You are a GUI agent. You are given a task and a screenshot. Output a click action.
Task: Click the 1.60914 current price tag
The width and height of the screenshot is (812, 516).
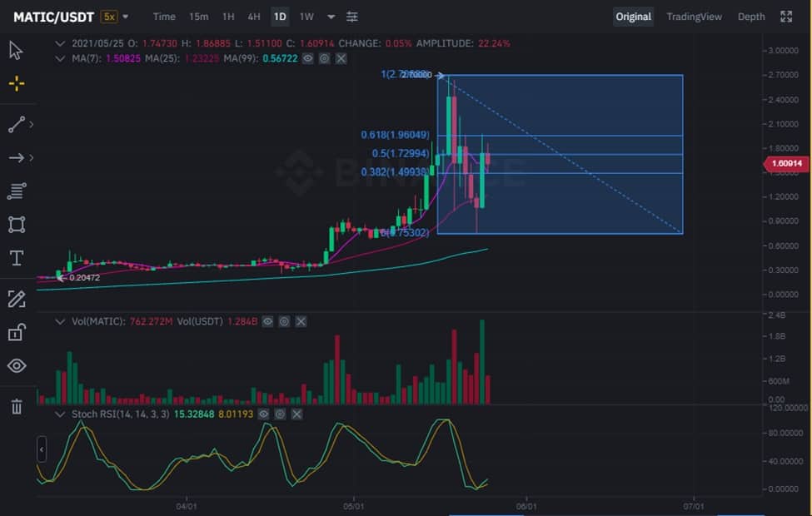(786, 164)
